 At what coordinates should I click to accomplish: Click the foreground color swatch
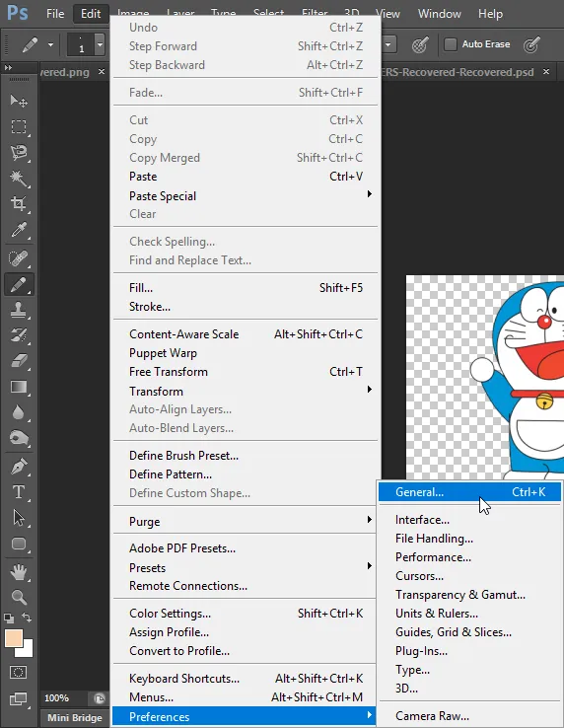(x=14, y=638)
